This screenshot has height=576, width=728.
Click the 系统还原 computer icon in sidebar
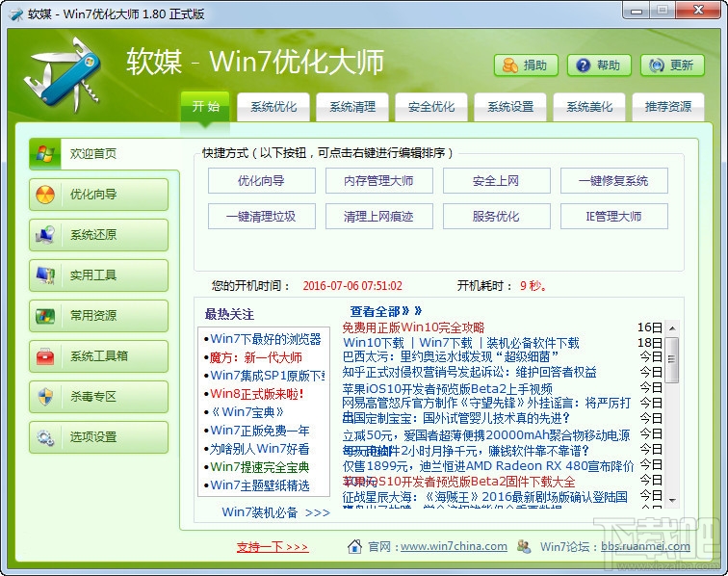pos(45,235)
